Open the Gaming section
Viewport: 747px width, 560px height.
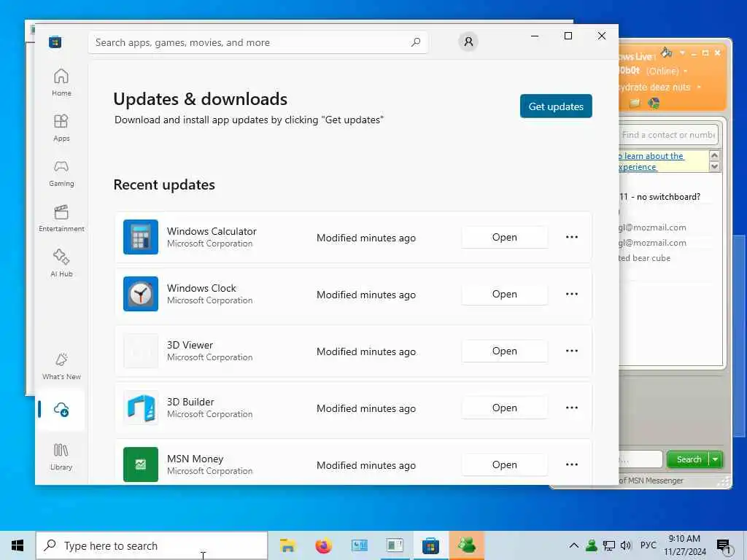pyautogui.click(x=61, y=173)
